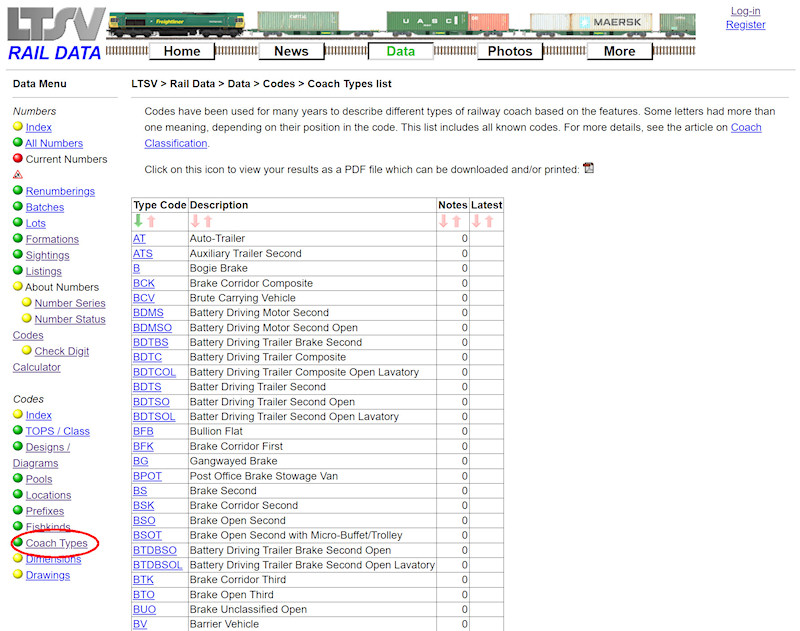Viewport: 800px width, 631px height.
Task: Open the PDF version of the results
Action: (588, 167)
